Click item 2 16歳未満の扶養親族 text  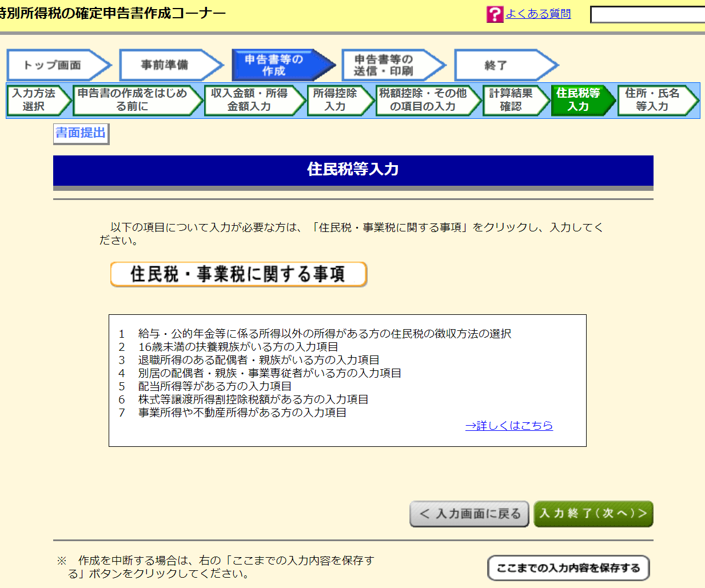[238, 346]
